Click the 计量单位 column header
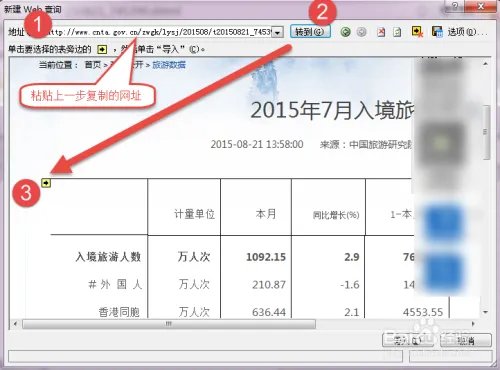500x370 pixels. (194, 214)
